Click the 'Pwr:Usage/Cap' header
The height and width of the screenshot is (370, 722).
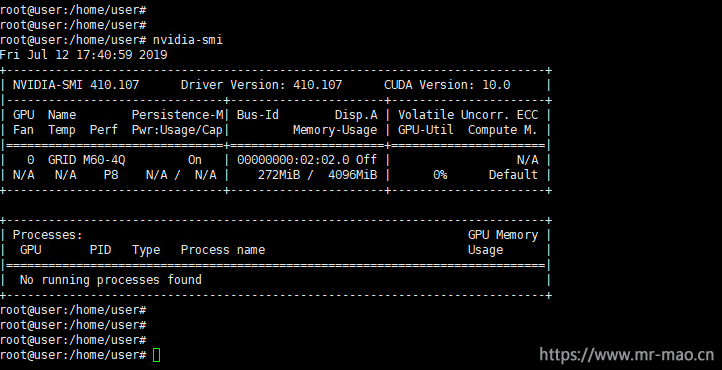pyautogui.click(x=177, y=130)
